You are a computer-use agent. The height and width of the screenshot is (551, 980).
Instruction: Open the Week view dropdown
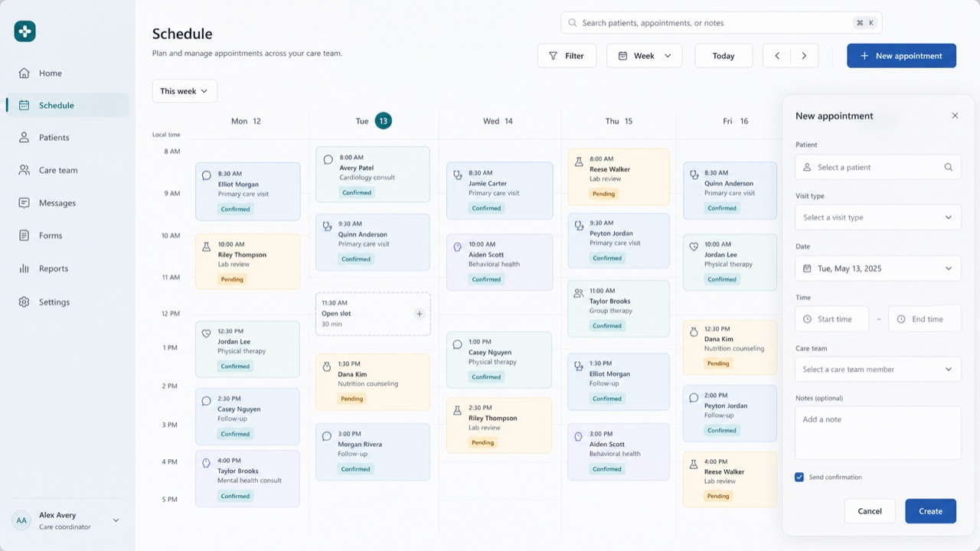pos(644,56)
